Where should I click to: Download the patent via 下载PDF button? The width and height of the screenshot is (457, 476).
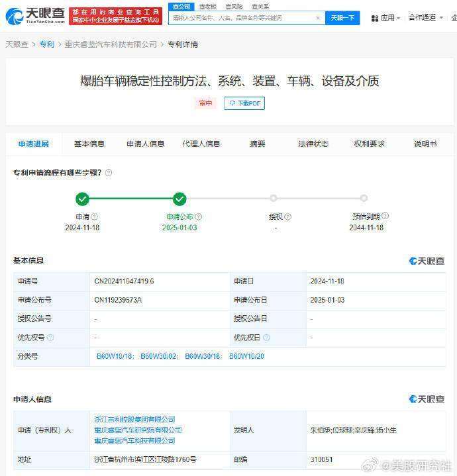pyautogui.click(x=244, y=103)
